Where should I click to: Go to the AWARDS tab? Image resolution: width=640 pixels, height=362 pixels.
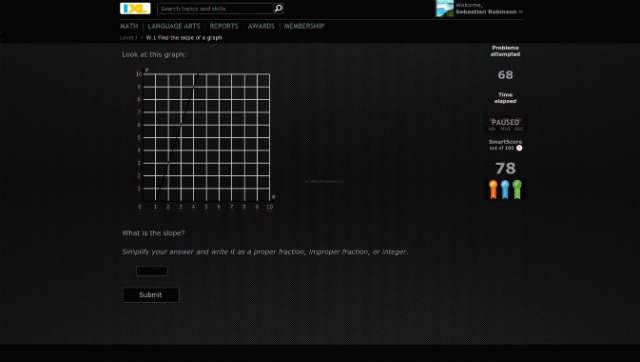[261, 26]
